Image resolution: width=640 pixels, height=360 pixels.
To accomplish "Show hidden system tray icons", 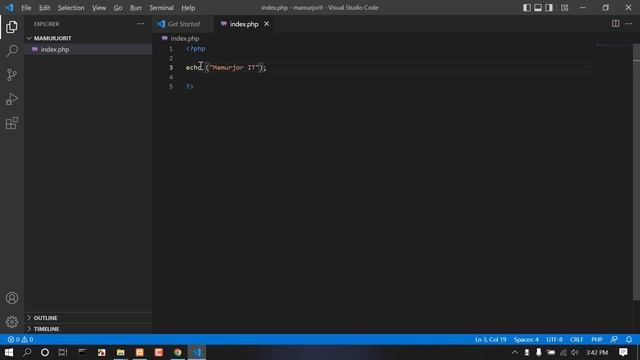I will 515,353.
